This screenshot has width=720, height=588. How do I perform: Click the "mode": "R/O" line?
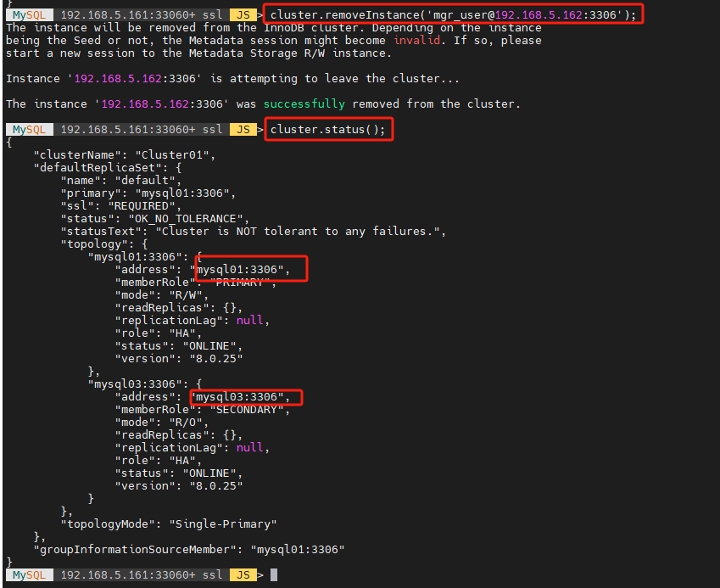tap(162, 422)
